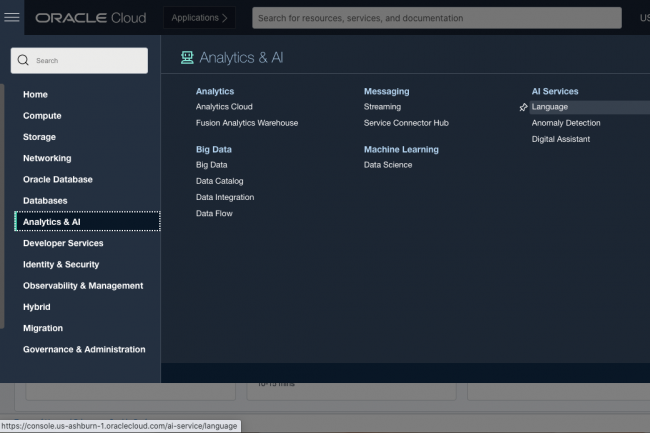The width and height of the screenshot is (650, 433).
Task: Click the navigation menu scrollbar
Action: 2,206
